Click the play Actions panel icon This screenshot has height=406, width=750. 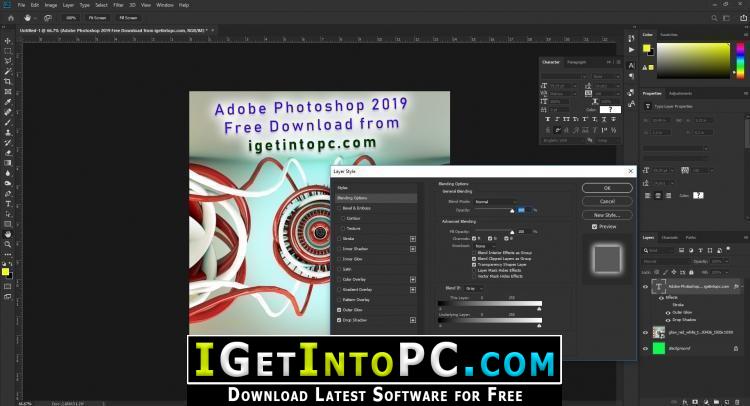click(631, 49)
